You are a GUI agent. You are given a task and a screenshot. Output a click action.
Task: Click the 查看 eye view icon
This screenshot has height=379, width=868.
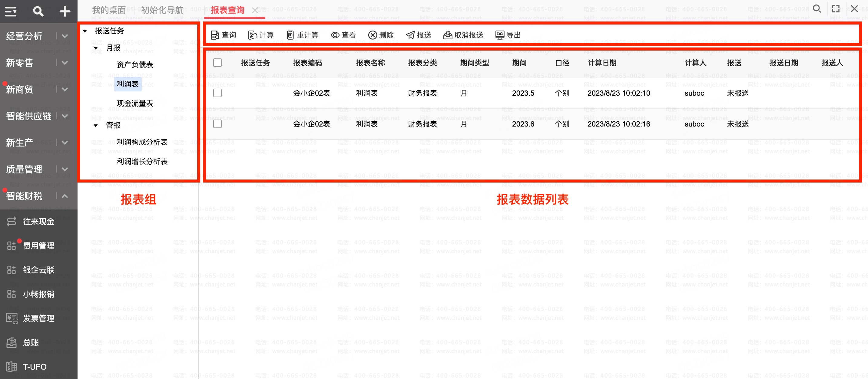(x=335, y=35)
